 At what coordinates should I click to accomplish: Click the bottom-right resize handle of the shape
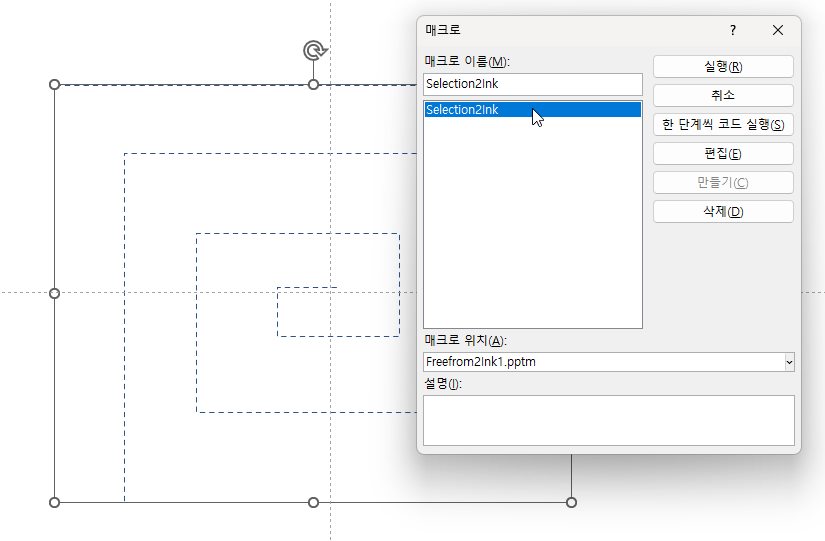(x=571, y=503)
